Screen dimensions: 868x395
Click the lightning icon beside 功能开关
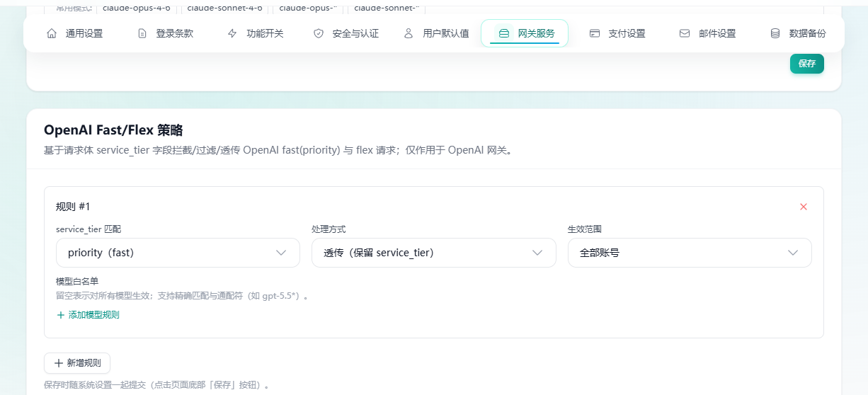point(232,33)
